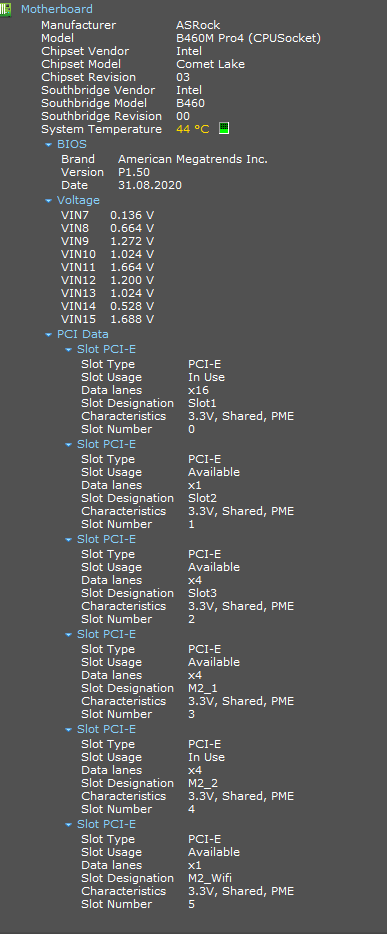Select the BIOS version P1.50 value
This screenshot has height=934, width=387.
point(134,172)
